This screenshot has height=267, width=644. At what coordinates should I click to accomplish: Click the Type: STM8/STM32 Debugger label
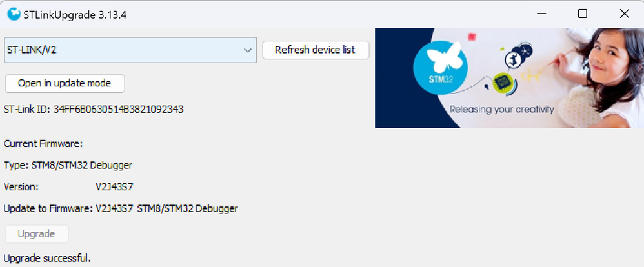tap(68, 165)
